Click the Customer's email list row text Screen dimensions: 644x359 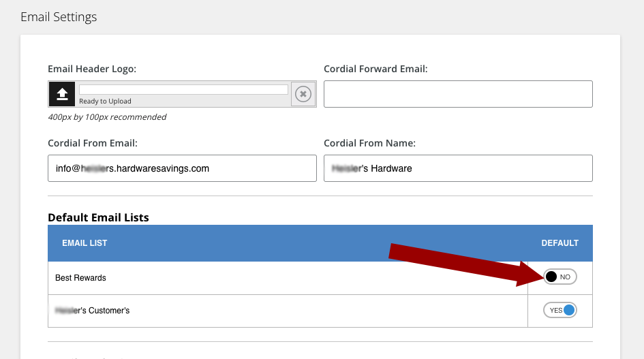click(93, 311)
